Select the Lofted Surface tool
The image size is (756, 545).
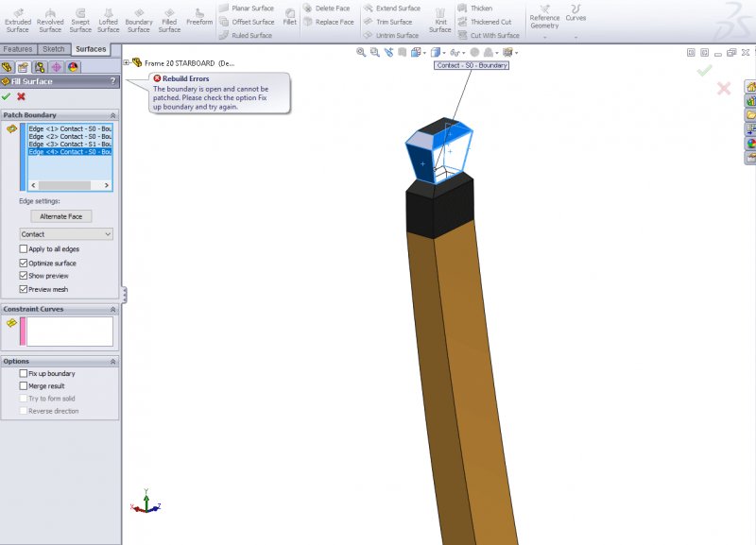pos(109,21)
